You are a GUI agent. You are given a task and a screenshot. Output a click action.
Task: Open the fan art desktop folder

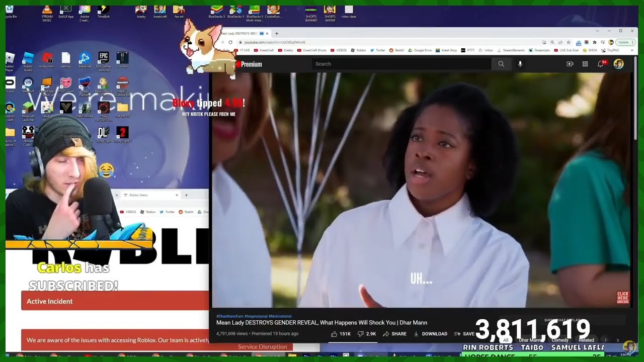click(179, 12)
